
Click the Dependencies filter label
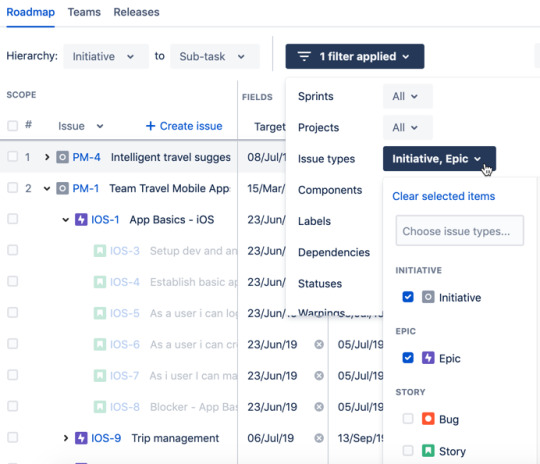click(x=334, y=252)
